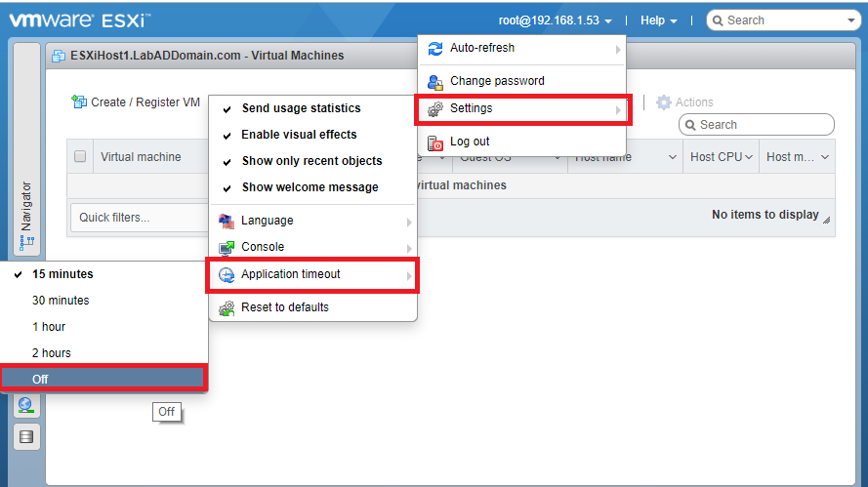Click the Create / Register VM icon
The height and width of the screenshot is (487, 868).
(80, 101)
